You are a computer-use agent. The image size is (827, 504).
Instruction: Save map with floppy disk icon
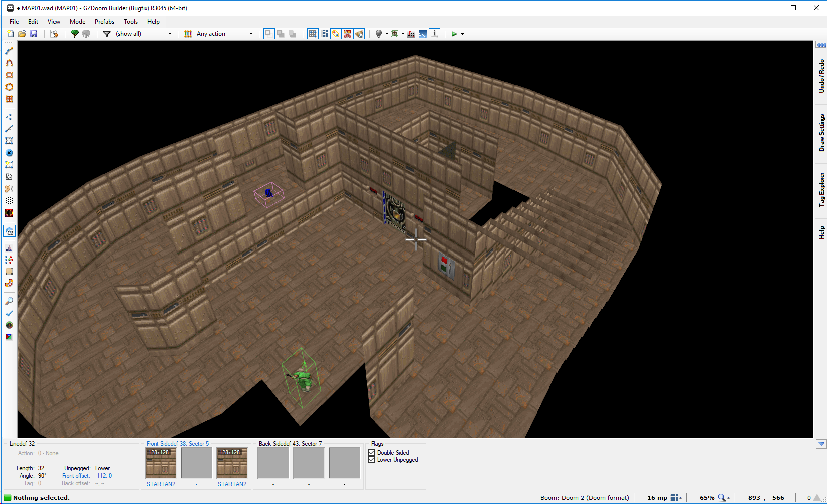[x=34, y=34]
